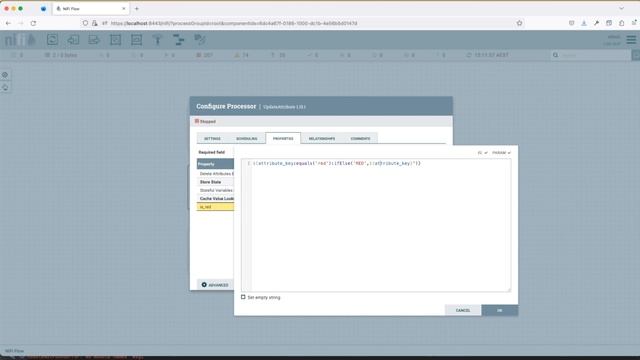The height and width of the screenshot is (360, 640).
Task: Switch to the Comments tab
Action: coord(360,139)
